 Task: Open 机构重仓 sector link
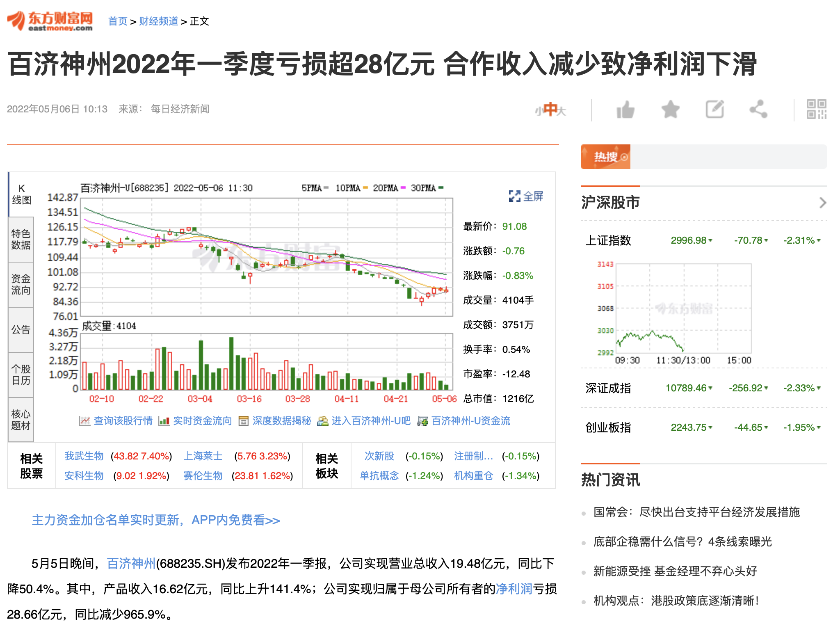coord(474,476)
